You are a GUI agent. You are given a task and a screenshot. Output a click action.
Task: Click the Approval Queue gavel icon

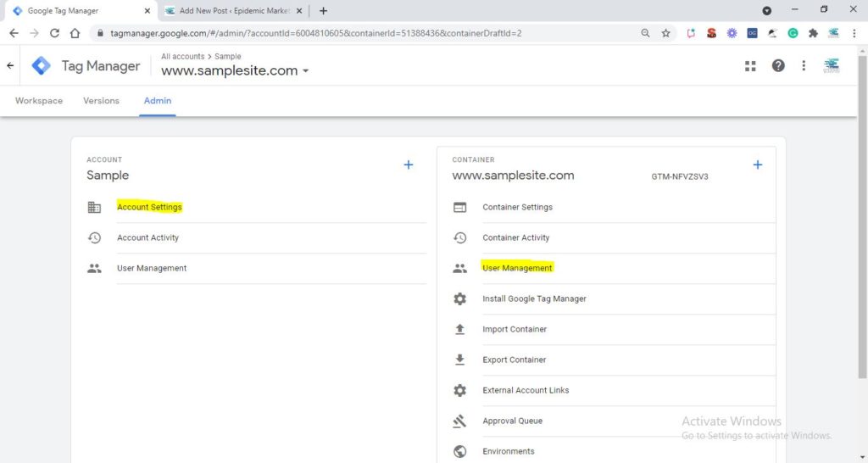click(459, 421)
